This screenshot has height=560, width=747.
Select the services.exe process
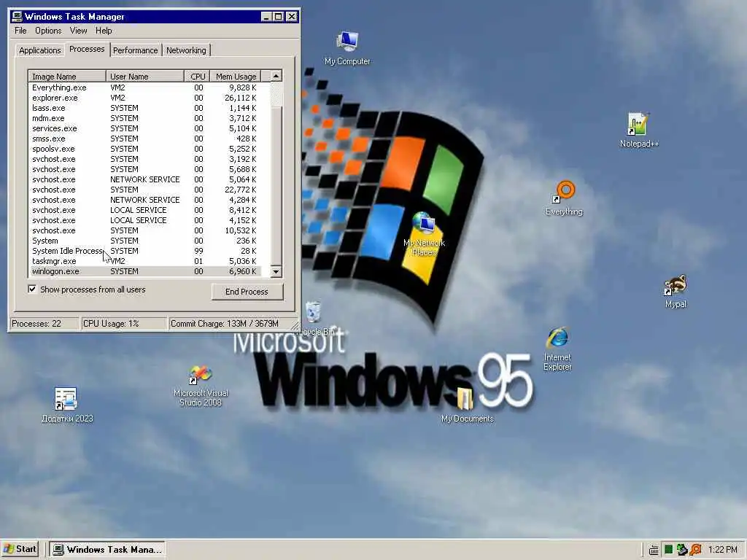click(x=145, y=128)
